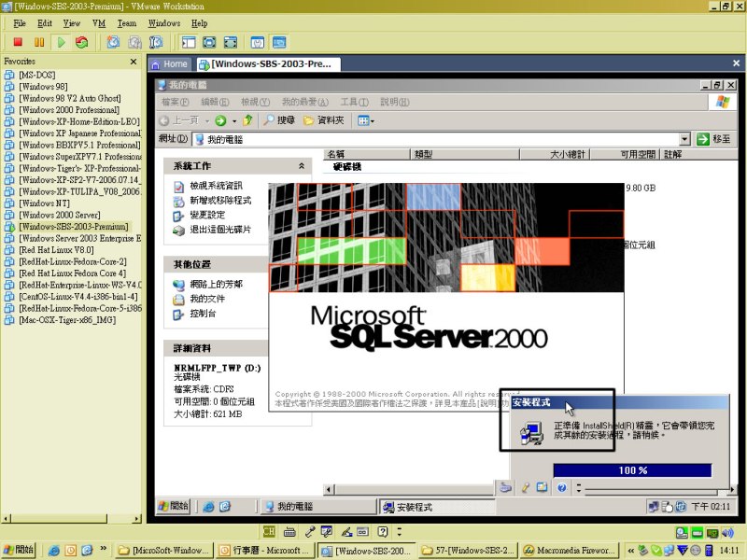Click the Manage Snapshots toolbar icon
Image resolution: width=747 pixels, height=560 pixels.
coord(156,42)
